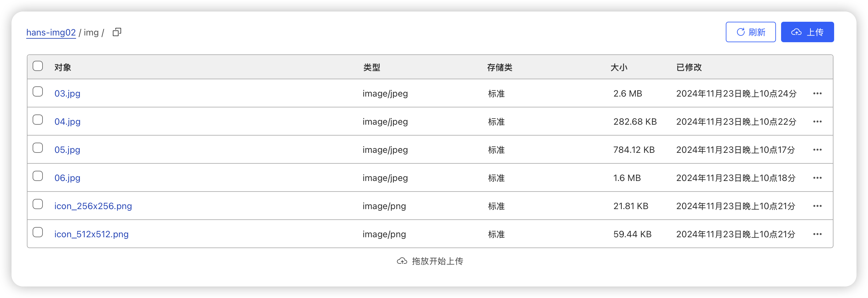Screen dimensions: 868x298
Task: Show more options for 06.jpg
Action: click(817, 178)
